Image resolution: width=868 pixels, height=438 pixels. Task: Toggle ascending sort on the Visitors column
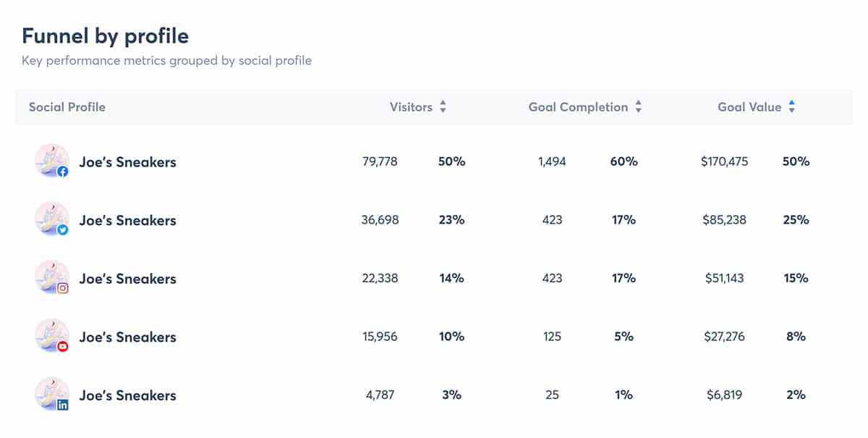(x=443, y=103)
